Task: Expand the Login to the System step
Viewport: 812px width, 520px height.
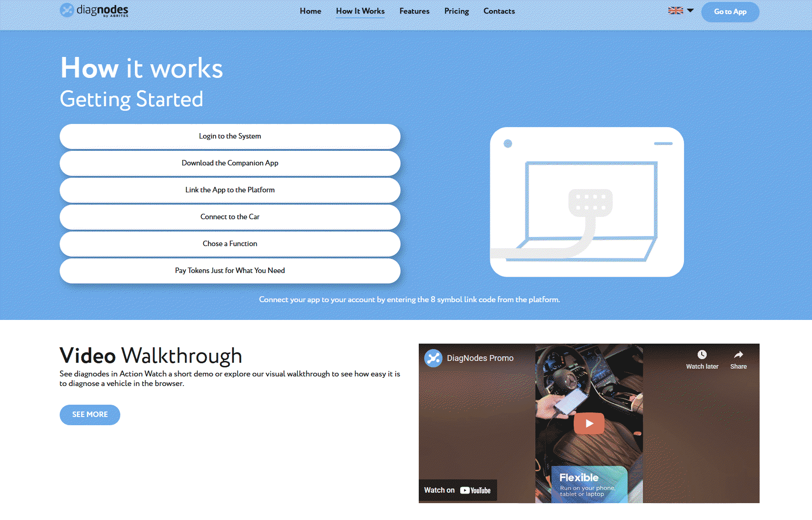Action: [230, 136]
